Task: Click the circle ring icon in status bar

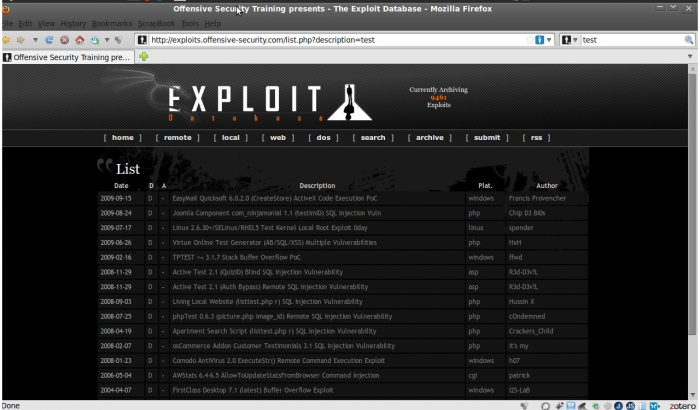Action: pos(545,406)
